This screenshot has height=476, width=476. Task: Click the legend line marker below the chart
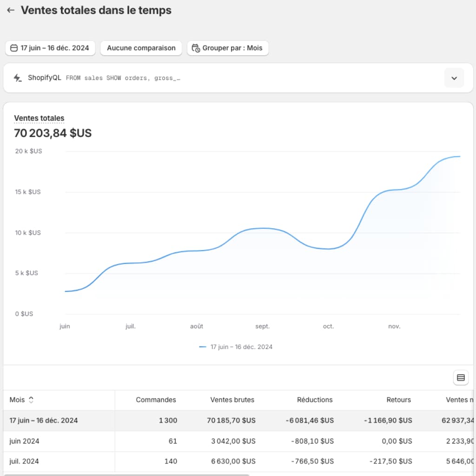click(x=202, y=347)
